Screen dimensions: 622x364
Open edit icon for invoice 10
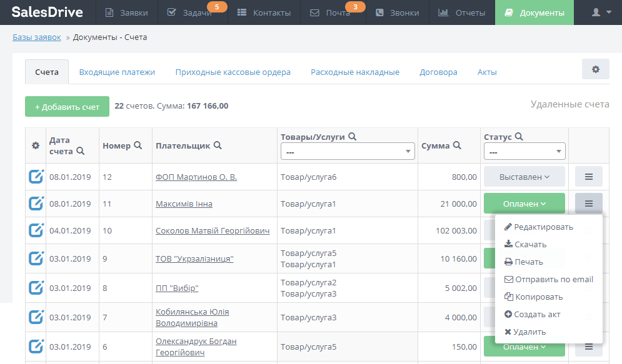(x=36, y=230)
